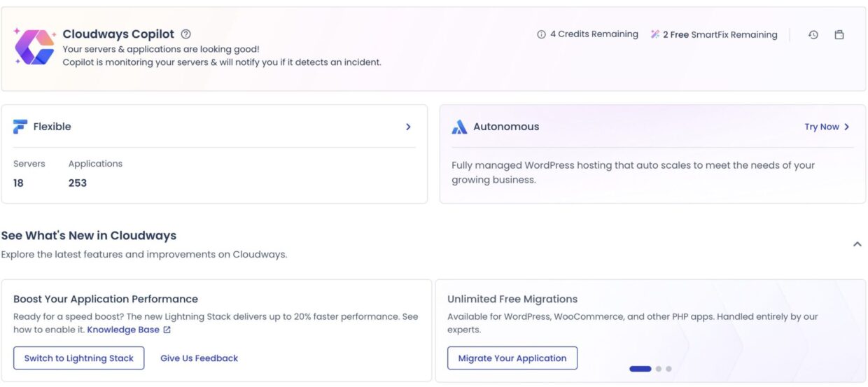
Task: Click the Try Now link
Action: [x=822, y=127]
